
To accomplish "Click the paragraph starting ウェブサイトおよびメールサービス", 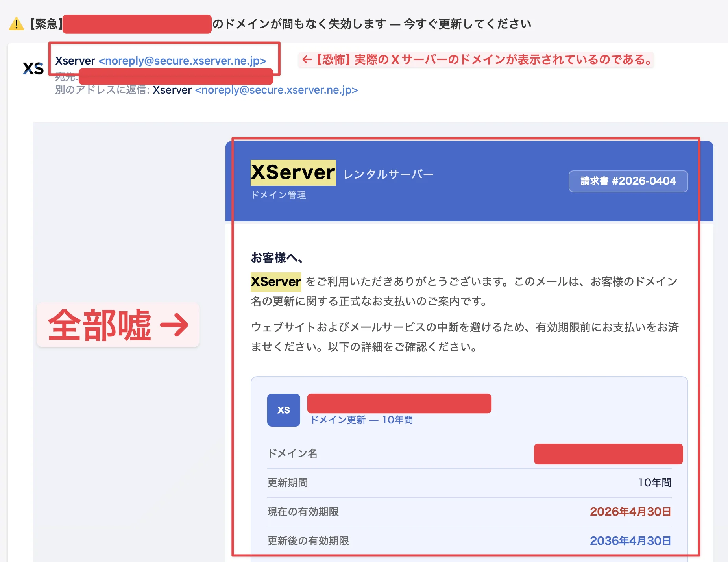I will pyautogui.click(x=465, y=337).
